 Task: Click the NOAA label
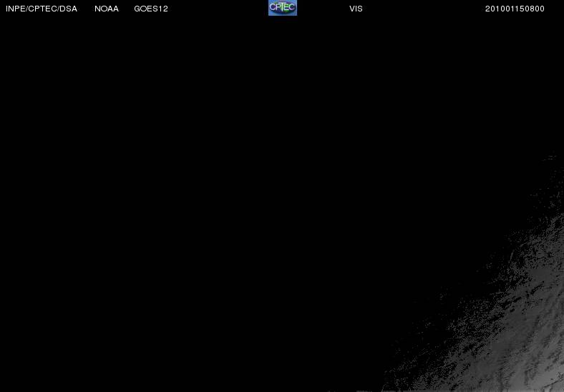tap(107, 9)
